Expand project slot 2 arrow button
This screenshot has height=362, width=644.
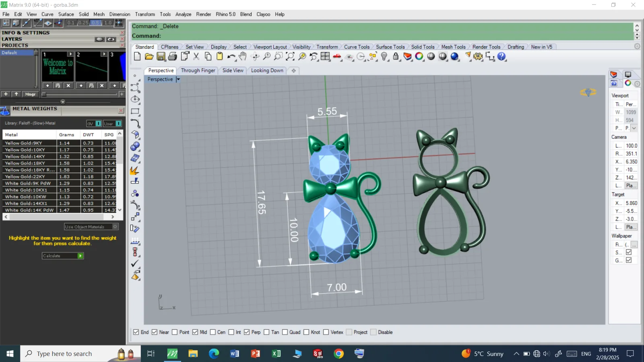[104, 54]
